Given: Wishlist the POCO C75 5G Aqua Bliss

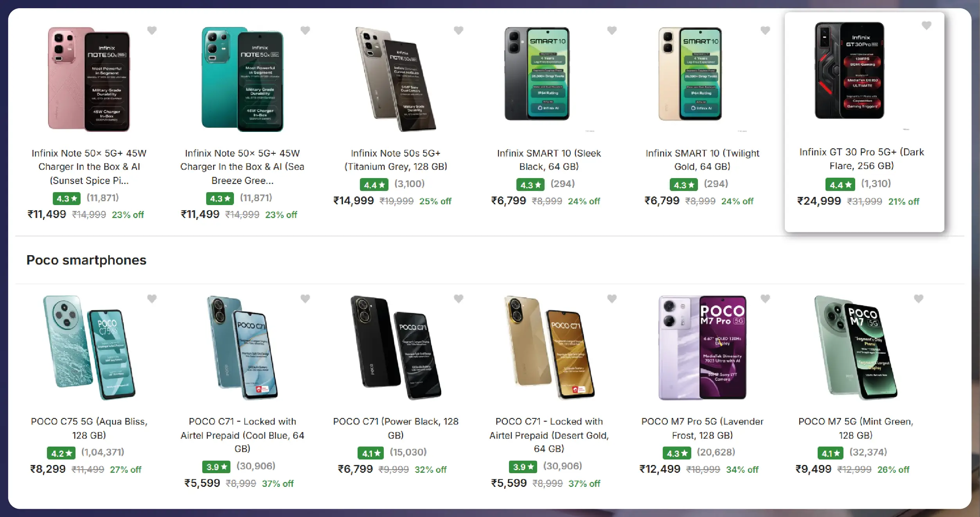Looking at the screenshot, I should pos(152,299).
